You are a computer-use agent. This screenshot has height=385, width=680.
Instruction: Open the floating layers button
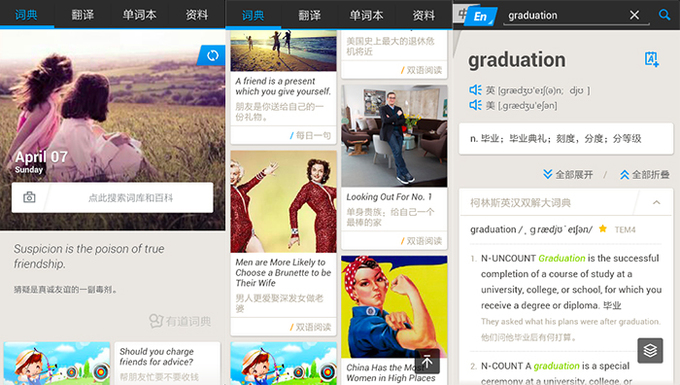[x=650, y=350]
